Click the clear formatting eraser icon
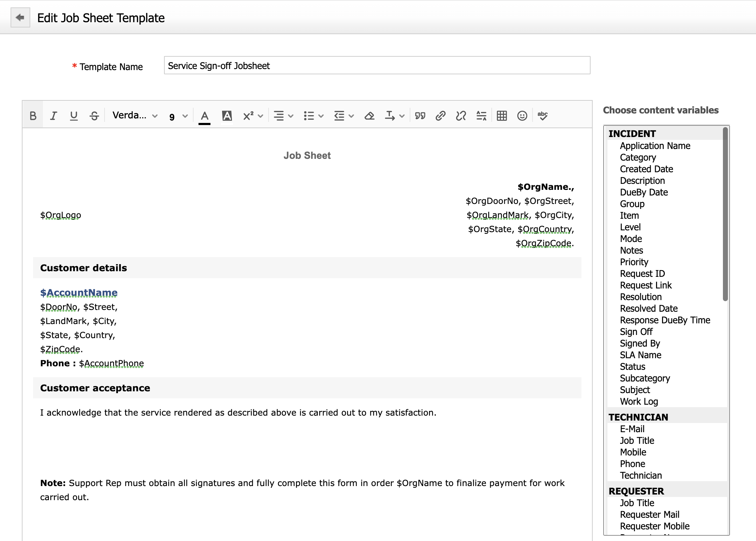Image resolution: width=756 pixels, height=541 pixels. coord(369,116)
